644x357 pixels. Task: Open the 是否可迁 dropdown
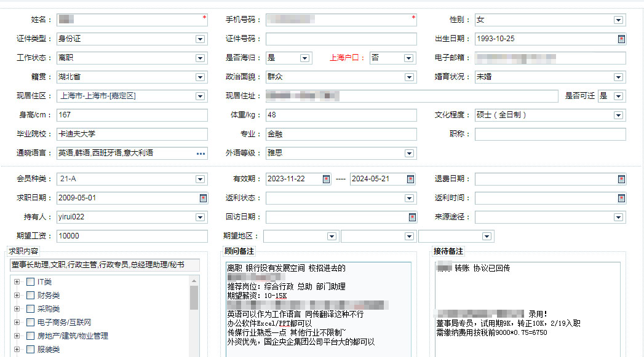click(x=618, y=96)
